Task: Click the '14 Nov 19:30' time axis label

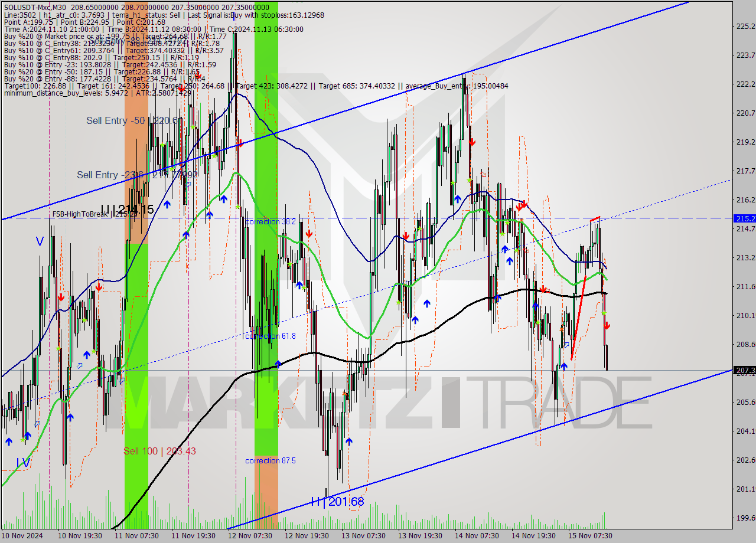Action: 533,535
